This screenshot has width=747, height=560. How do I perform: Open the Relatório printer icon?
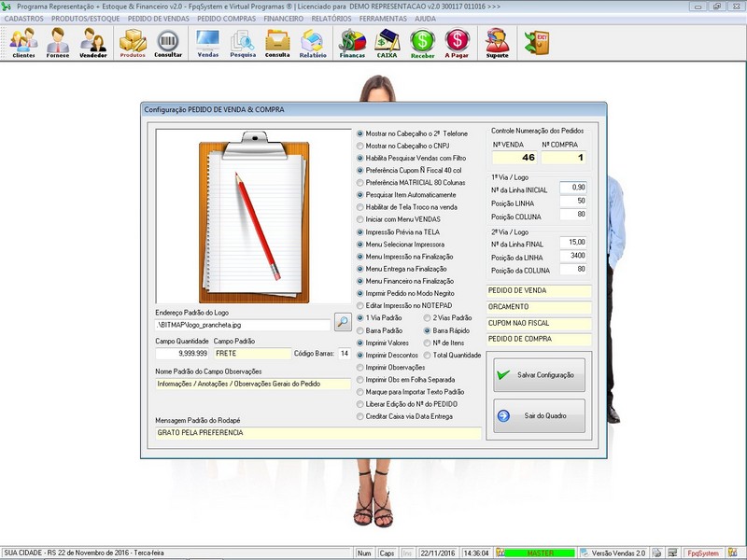(313, 42)
